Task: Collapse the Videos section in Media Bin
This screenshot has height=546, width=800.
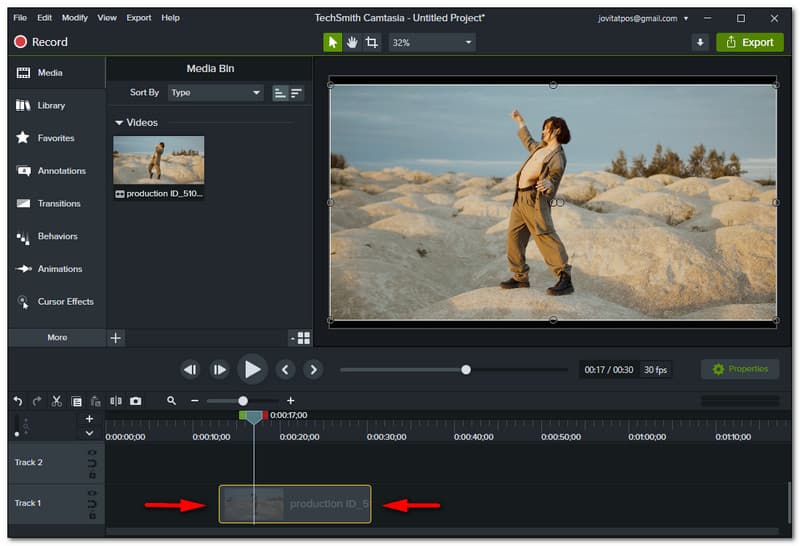Action: tap(120, 123)
